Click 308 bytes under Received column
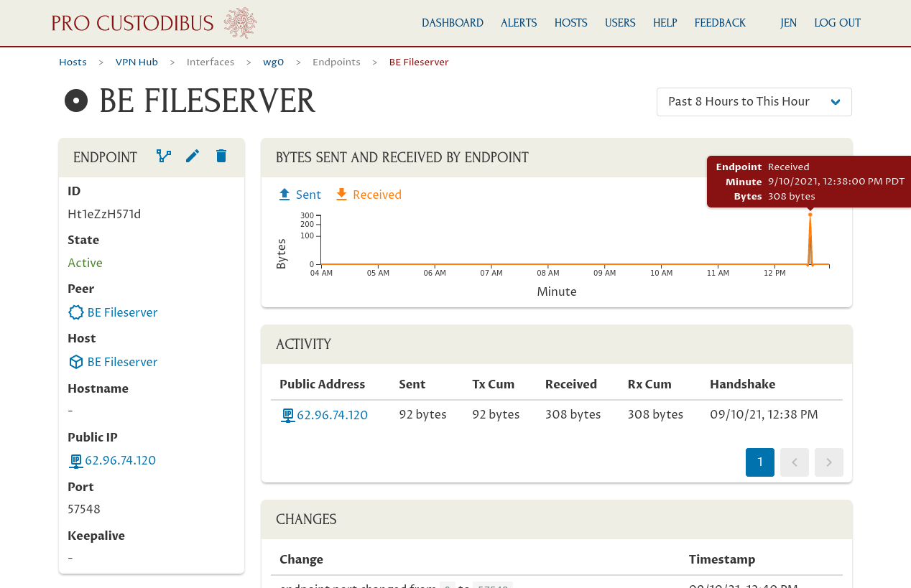Image resolution: width=911 pixels, height=588 pixels. coord(573,414)
